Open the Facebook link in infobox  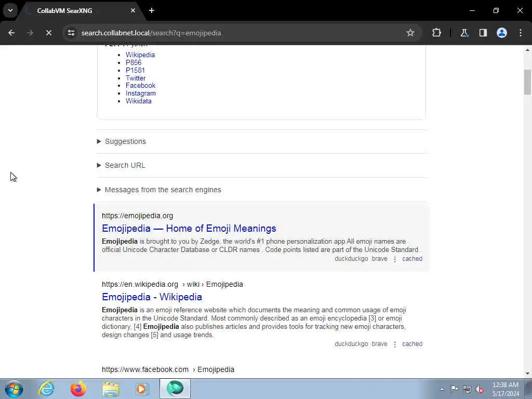pyautogui.click(x=140, y=86)
